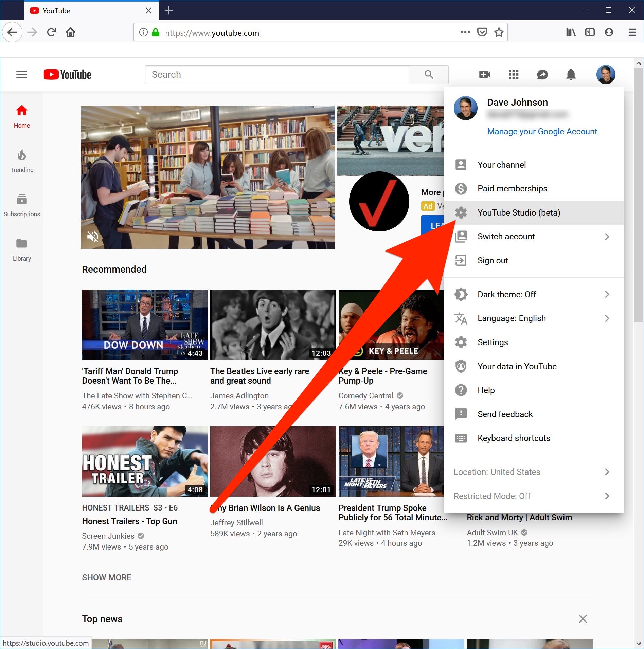The height and width of the screenshot is (649, 644).
Task: Open Firefox account icon
Action: 609,32
